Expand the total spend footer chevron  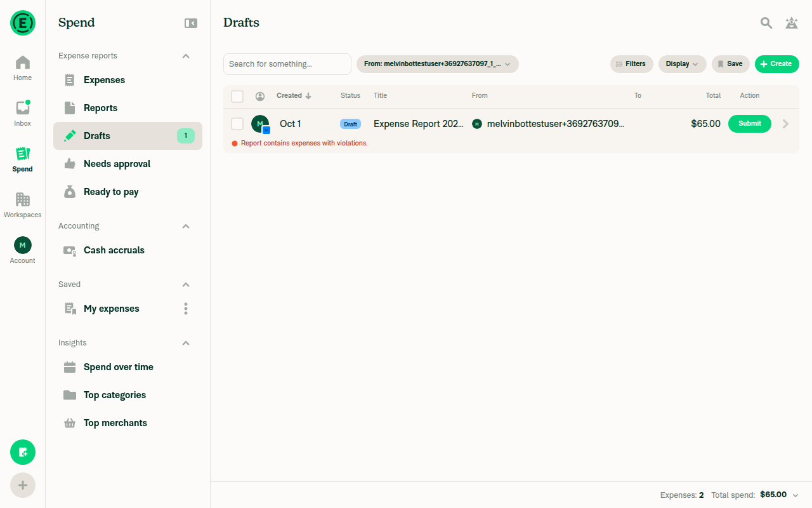coord(796,495)
